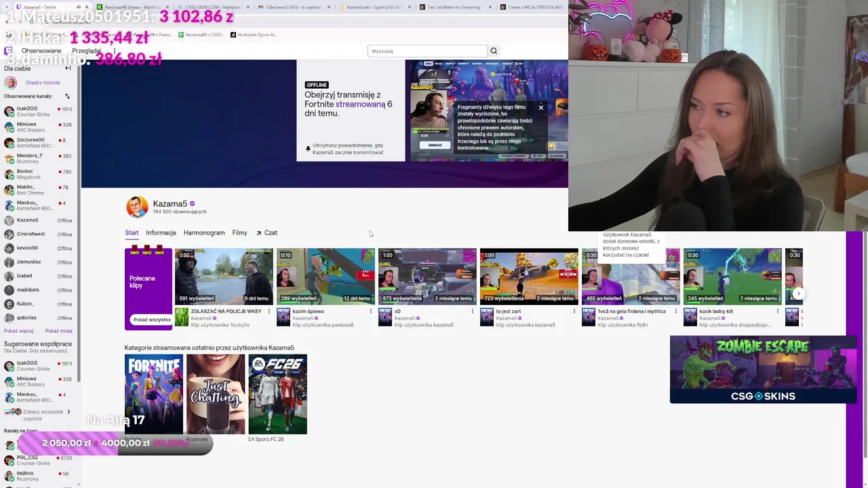Open options for kazik ładny kill clip
The height and width of the screenshot is (488, 868).
click(x=778, y=311)
